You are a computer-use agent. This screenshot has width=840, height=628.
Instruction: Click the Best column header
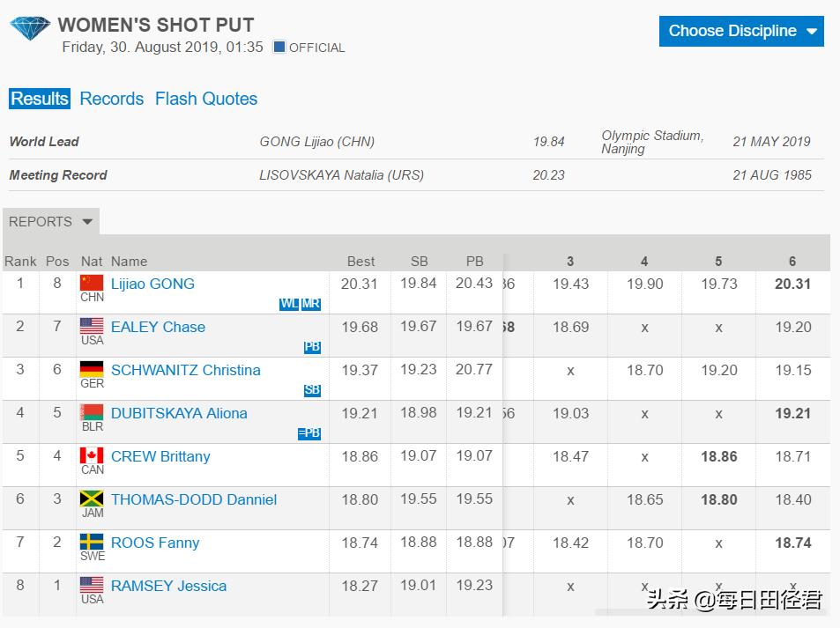[x=361, y=261]
